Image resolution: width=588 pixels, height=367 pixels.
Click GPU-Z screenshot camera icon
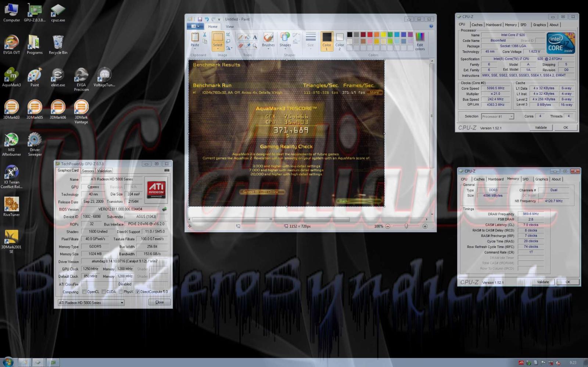pyautogui.click(x=167, y=170)
